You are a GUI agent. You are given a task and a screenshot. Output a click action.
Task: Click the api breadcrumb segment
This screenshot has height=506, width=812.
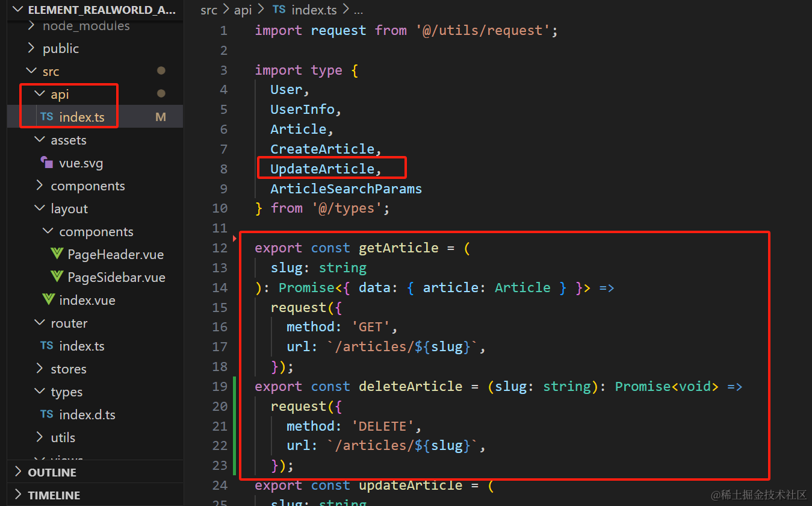tap(243, 10)
